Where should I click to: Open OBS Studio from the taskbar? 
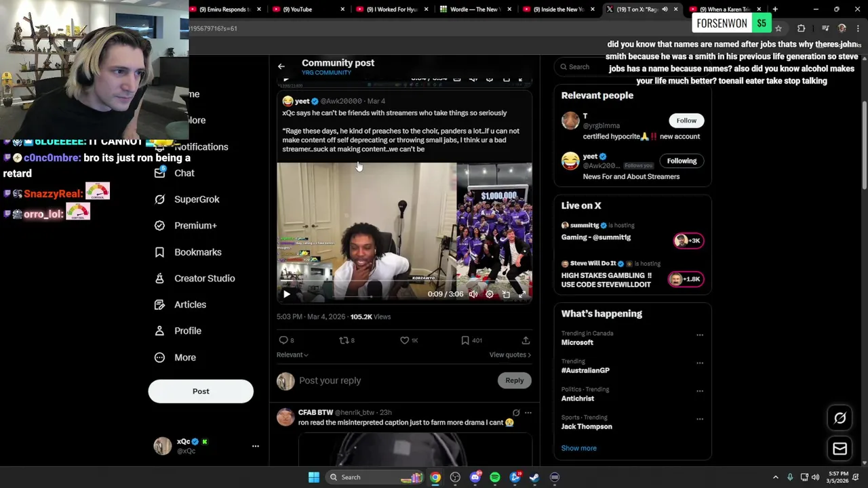[x=455, y=477]
